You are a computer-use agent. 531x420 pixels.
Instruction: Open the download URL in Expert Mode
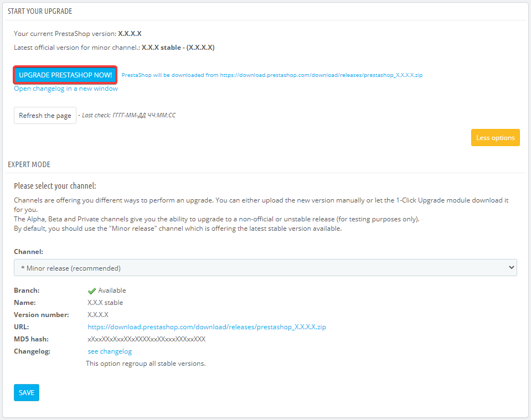pos(207,327)
